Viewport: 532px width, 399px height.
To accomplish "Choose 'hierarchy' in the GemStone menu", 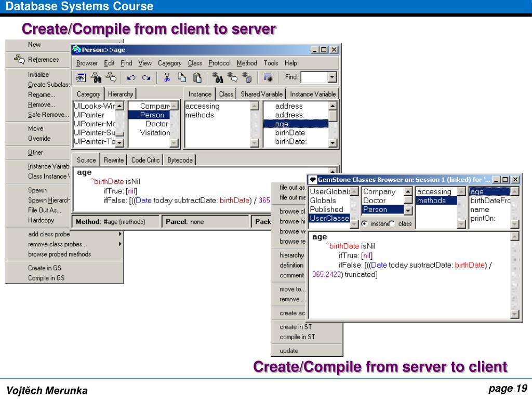I will click(x=291, y=255).
